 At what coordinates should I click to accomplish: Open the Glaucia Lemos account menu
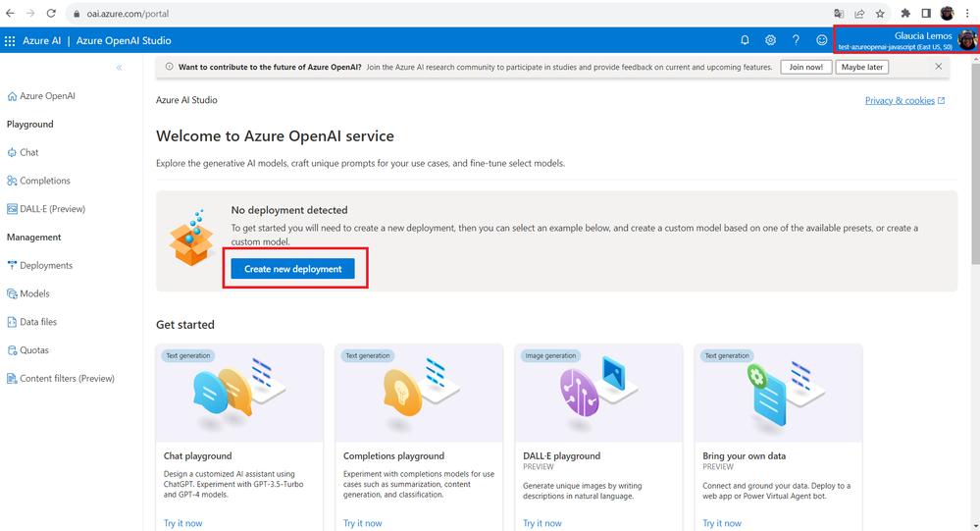click(905, 40)
